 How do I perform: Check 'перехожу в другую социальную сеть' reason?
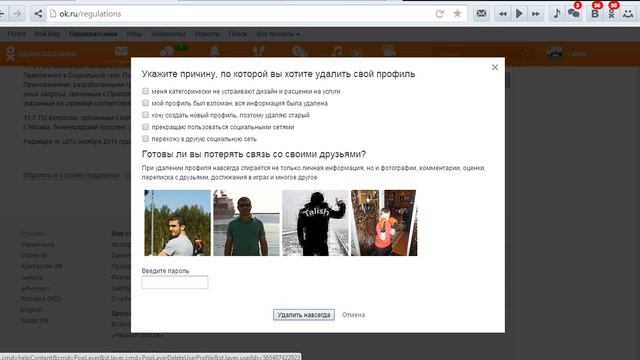coord(145,138)
